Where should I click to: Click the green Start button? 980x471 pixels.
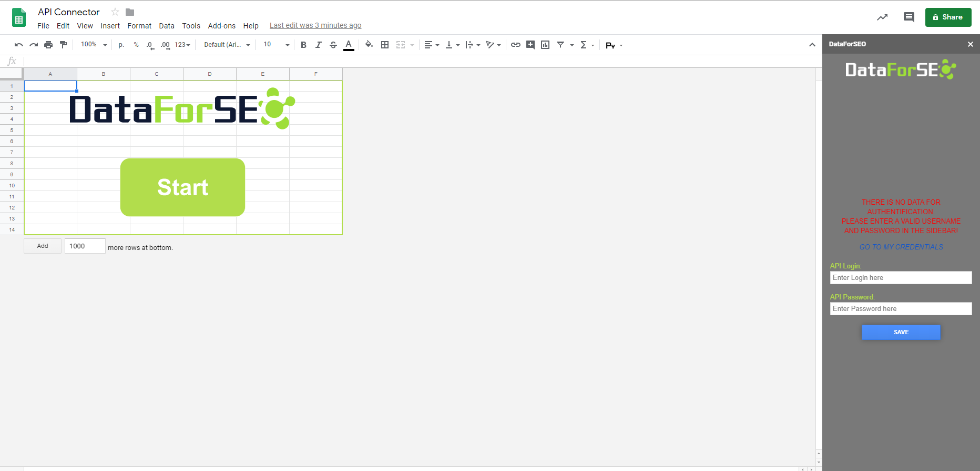coord(182,187)
